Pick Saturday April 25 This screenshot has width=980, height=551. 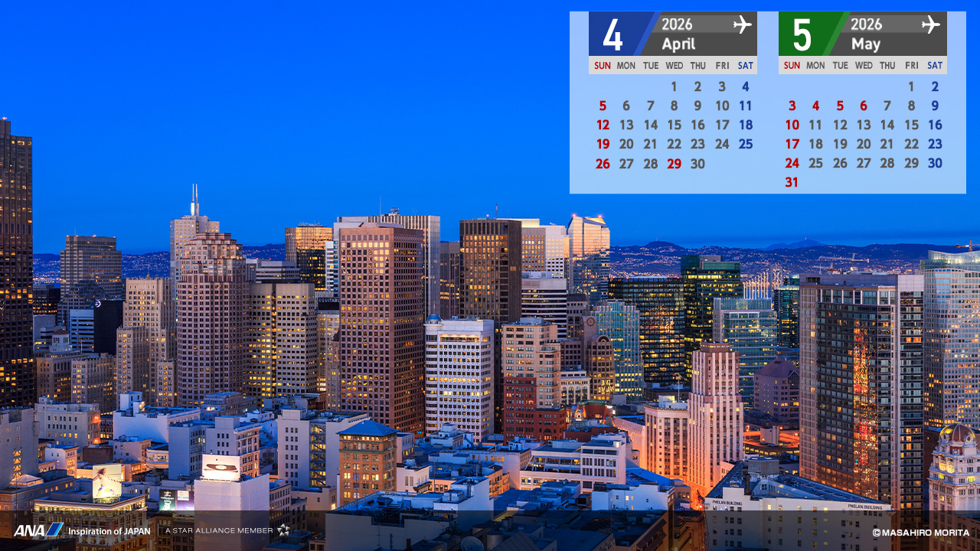745,144
